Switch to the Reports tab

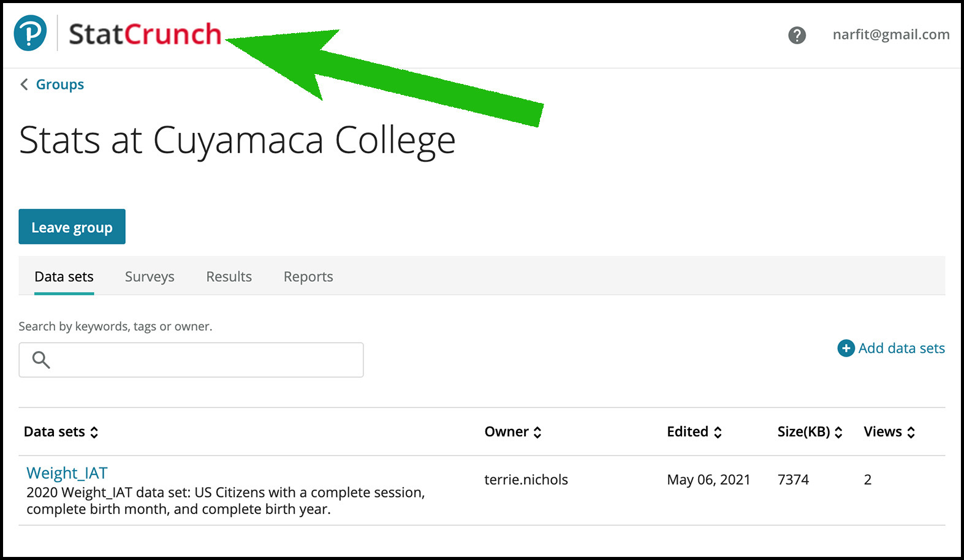pos(308,277)
